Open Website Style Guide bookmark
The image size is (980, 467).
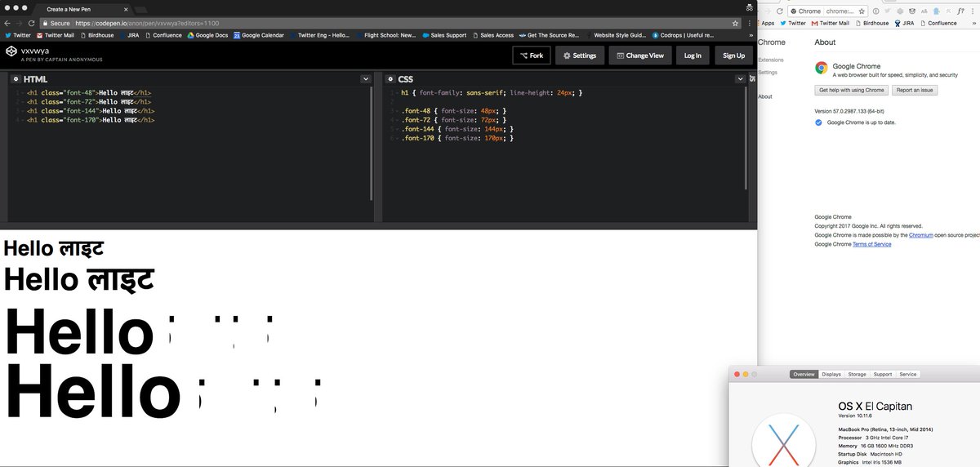616,35
